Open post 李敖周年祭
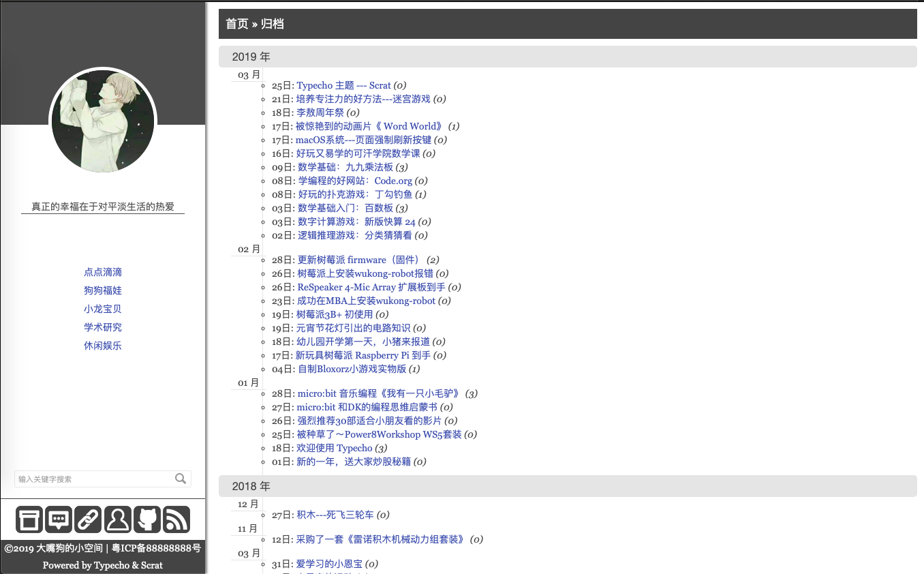924x574 pixels. click(x=320, y=112)
